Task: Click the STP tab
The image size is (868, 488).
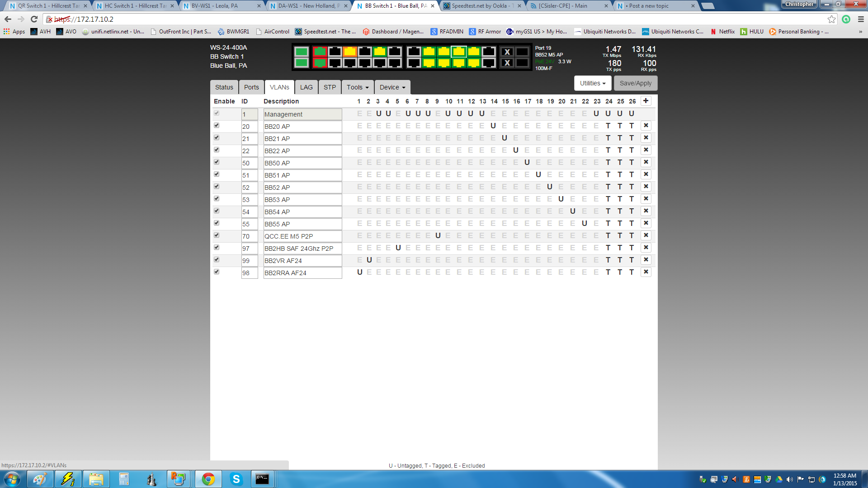Action: click(330, 87)
